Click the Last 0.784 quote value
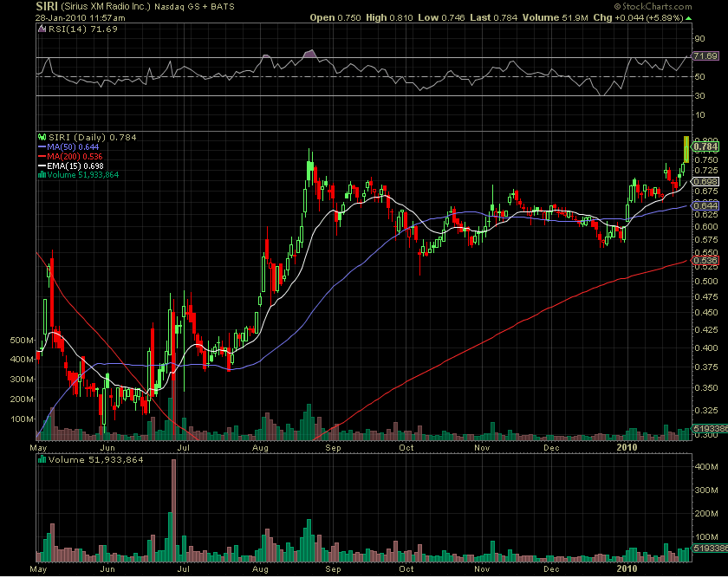The width and height of the screenshot is (728, 578). click(x=493, y=17)
